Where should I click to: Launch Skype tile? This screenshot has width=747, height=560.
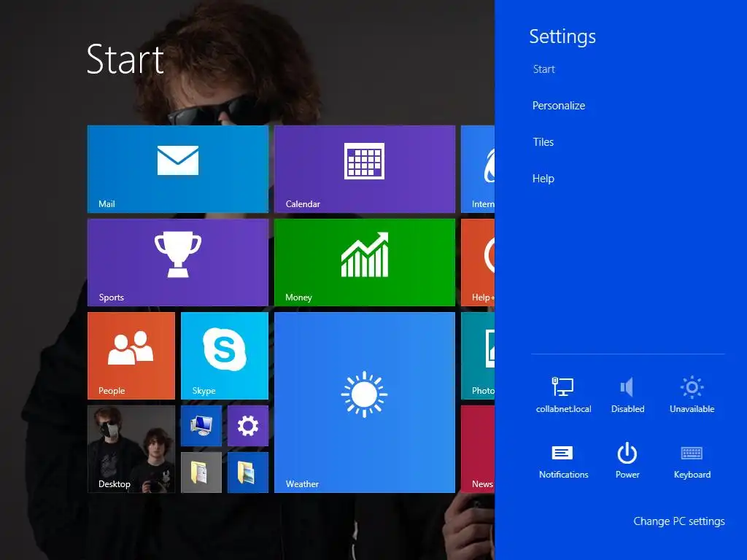(x=225, y=356)
